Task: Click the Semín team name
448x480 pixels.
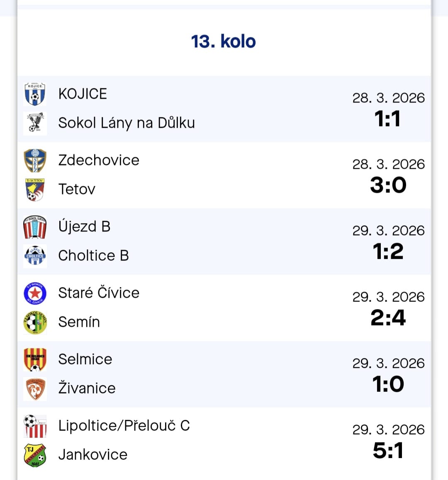Action: coord(79,322)
